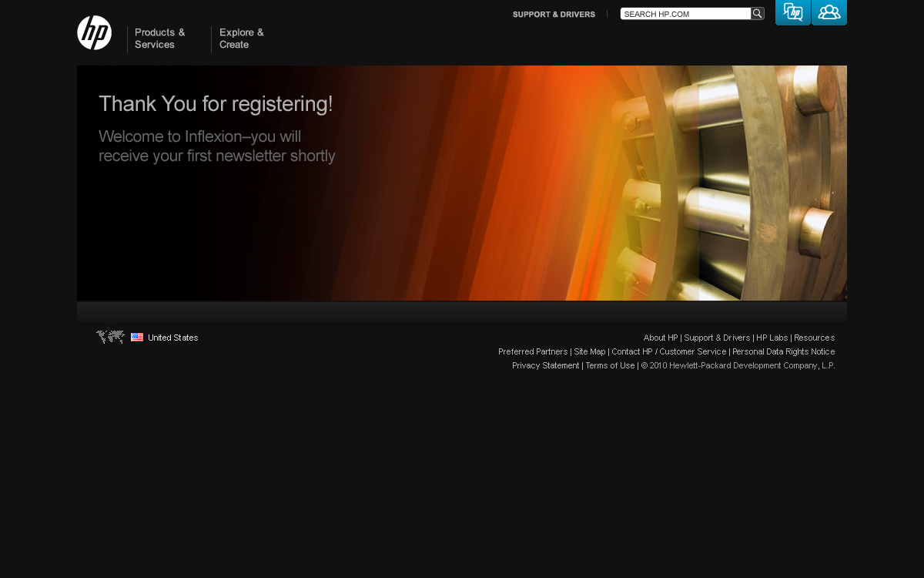Focus the Search HP.com field
The width and height of the screenshot is (924, 578).
click(x=685, y=14)
